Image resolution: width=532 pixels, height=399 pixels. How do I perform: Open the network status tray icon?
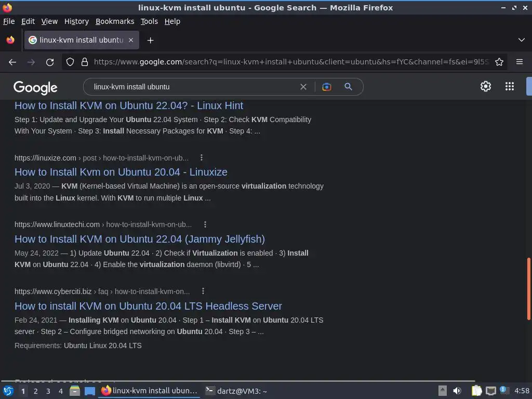click(x=490, y=391)
